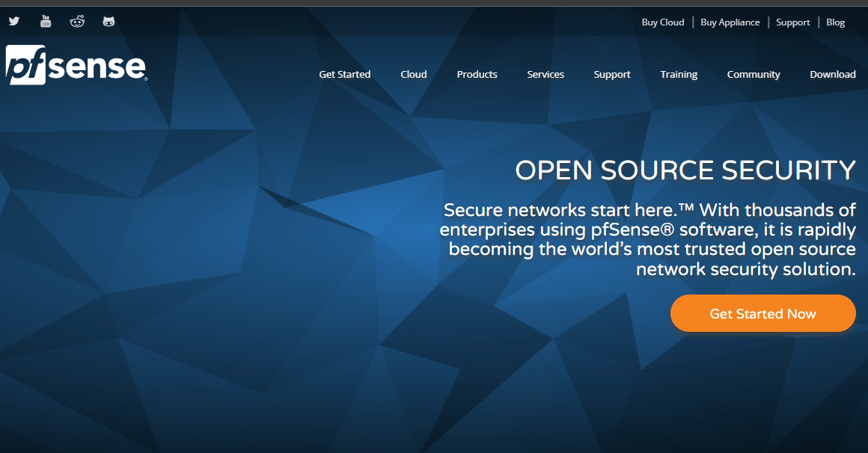The width and height of the screenshot is (868, 453).
Task: Visit the Reddit community icon
Action: 77,22
